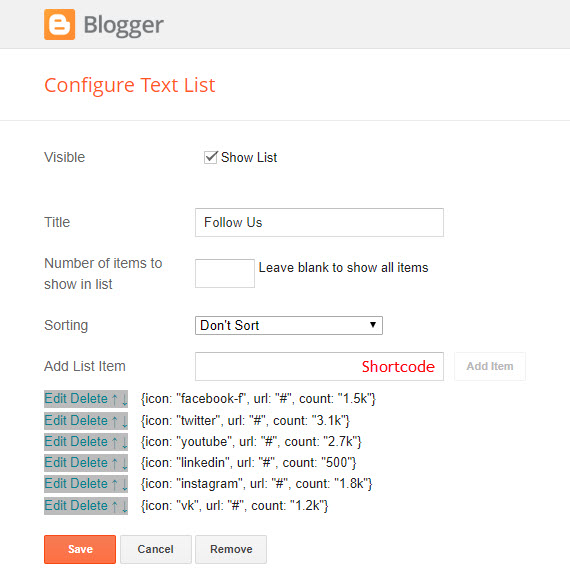This screenshot has width=570, height=571.
Task: Delete the vk list item
Action: pos(89,505)
